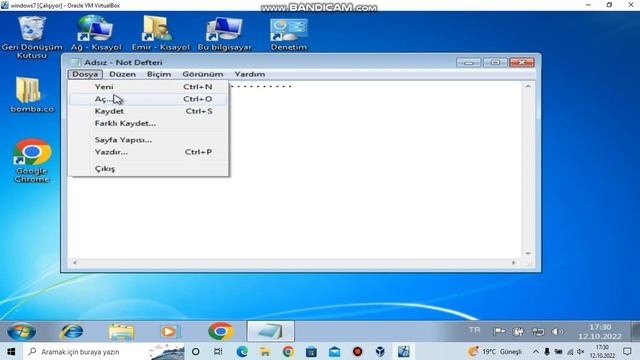Open the Biçim menu

(x=159, y=74)
